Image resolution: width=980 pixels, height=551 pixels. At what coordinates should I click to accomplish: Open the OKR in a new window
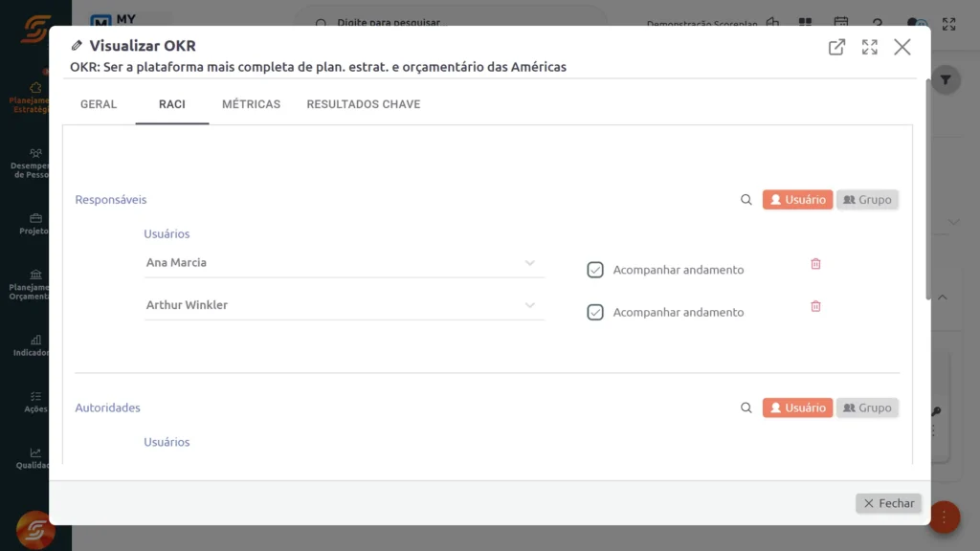[x=837, y=47]
